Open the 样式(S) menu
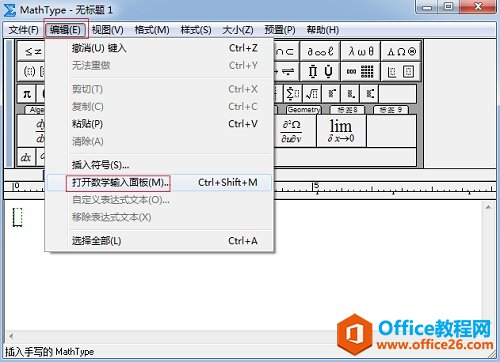Viewport: 500px width, 362px height. click(x=196, y=30)
